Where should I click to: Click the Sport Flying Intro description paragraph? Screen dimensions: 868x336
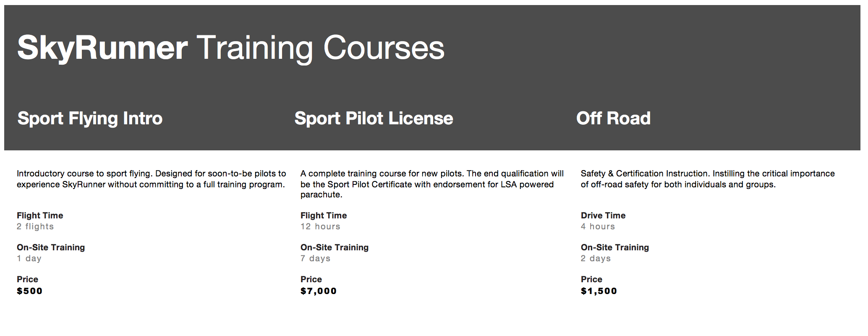click(151, 179)
